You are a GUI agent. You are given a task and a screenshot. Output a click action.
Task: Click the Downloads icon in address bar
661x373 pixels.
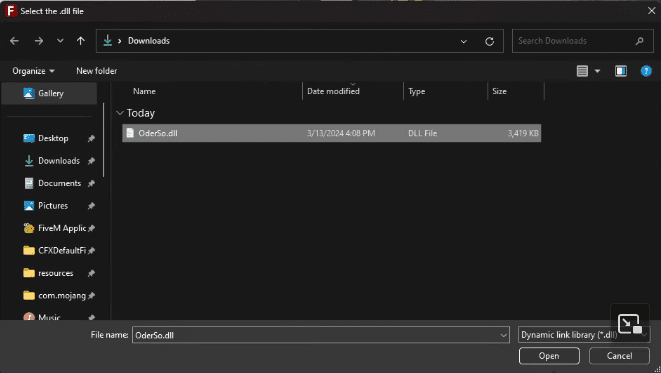click(x=107, y=40)
